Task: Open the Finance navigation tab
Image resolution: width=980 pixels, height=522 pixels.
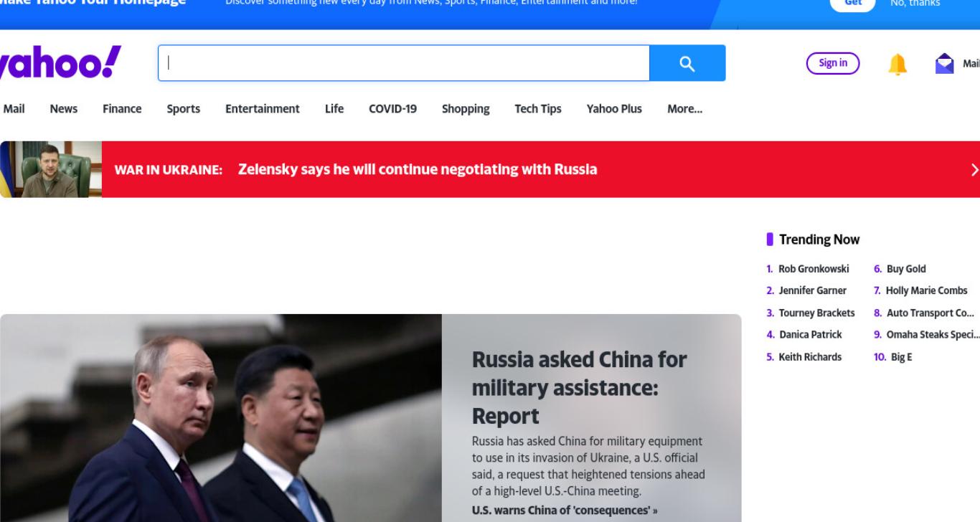Action: click(122, 109)
